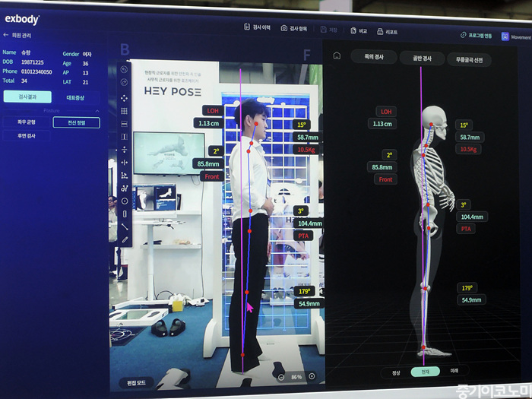The width and height of the screenshot is (532, 399).
Task: Click the photo's 10.5Kg load label
Action: (x=306, y=149)
